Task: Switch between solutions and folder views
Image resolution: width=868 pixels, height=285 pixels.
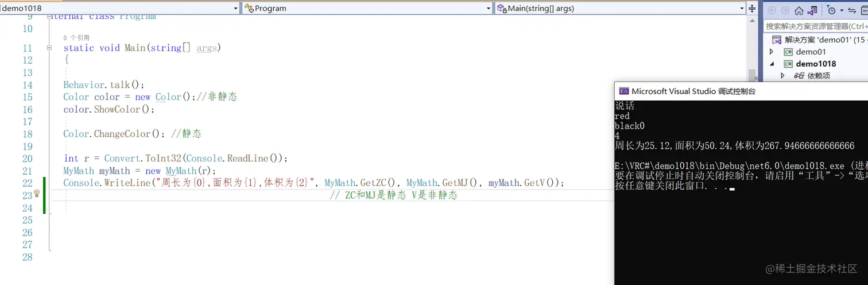Action: point(812,10)
